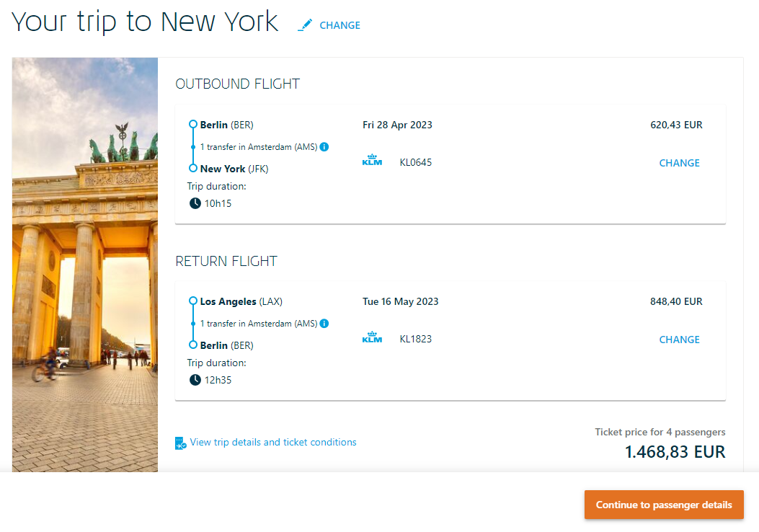The width and height of the screenshot is (759, 532).
Task: View trip details and ticket conditions
Action: tap(273, 442)
